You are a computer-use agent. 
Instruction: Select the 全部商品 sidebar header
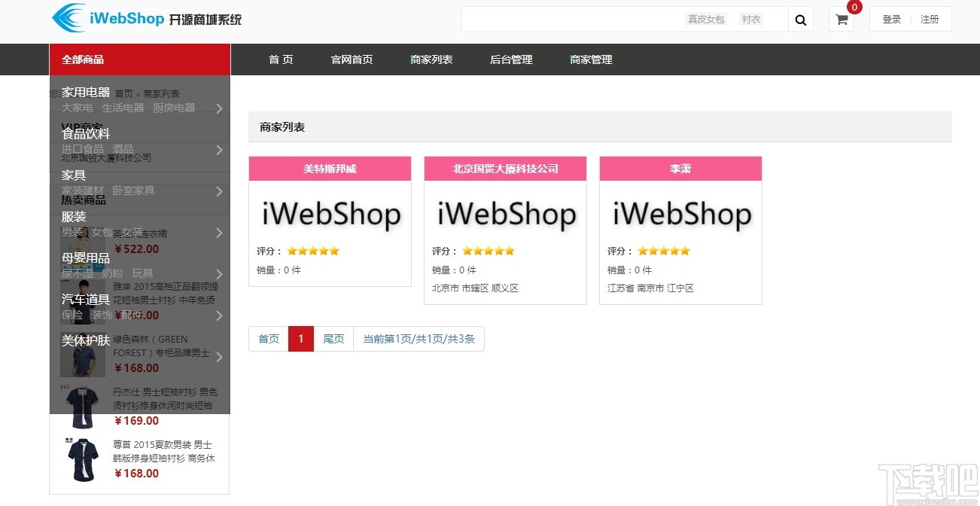point(84,59)
